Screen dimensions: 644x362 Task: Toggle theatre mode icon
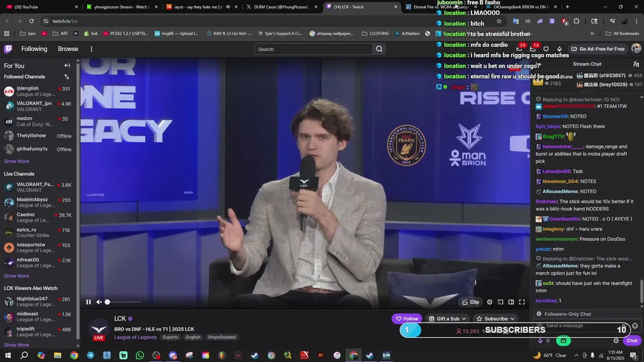(x=511, y=302)
